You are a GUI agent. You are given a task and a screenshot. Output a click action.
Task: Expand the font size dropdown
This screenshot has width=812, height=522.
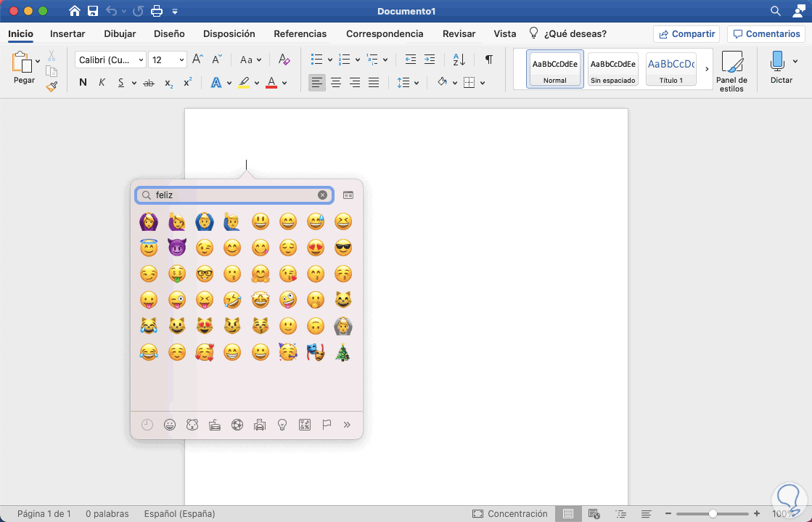coord(181,60)
